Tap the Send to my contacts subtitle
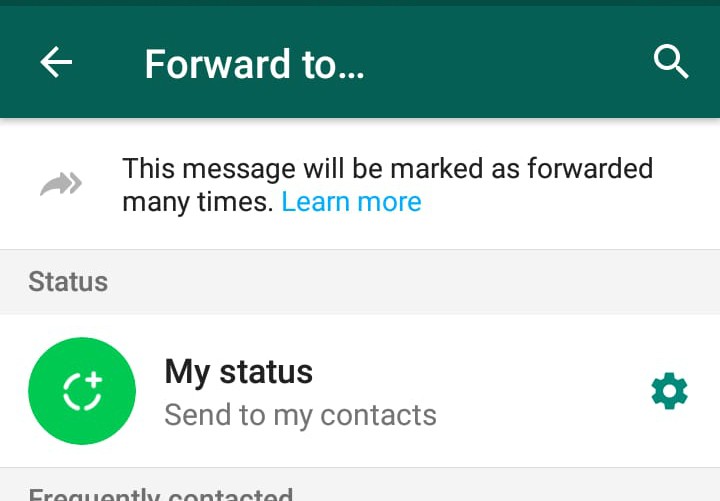720x501 pixels. click(x=300, y=415)
